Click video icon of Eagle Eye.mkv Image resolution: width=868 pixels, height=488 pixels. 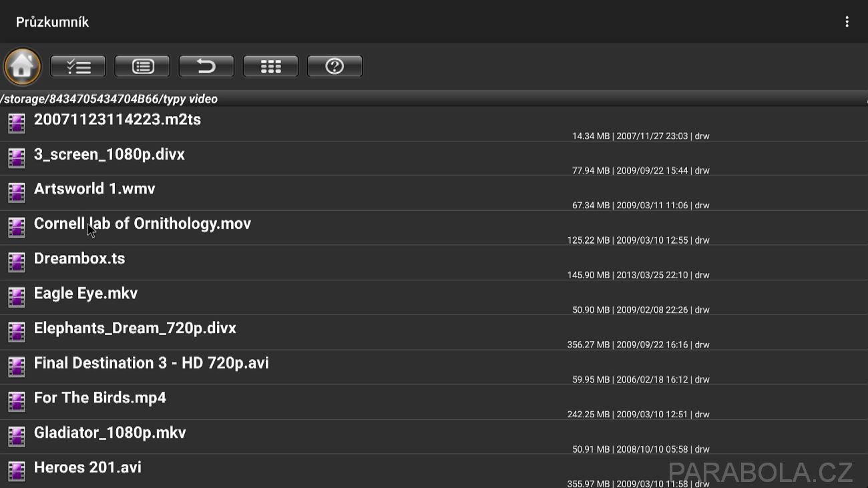(x=17, y=297)
